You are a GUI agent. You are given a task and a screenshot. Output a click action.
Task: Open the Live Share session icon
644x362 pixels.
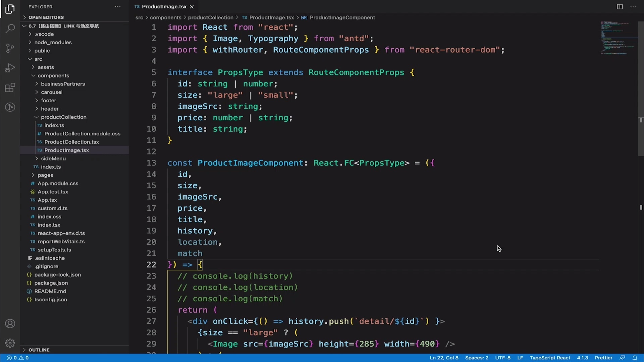pyautogui.click(x=10, y=107)
